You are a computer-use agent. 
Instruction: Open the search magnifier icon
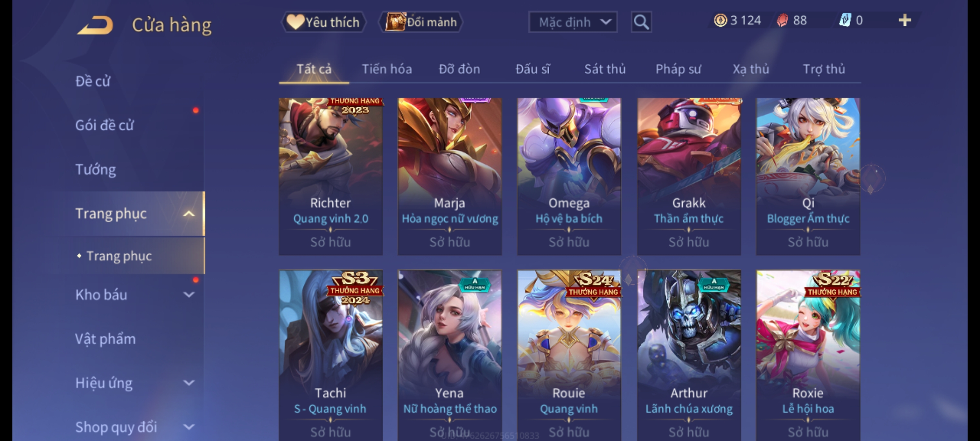[641, 22]
